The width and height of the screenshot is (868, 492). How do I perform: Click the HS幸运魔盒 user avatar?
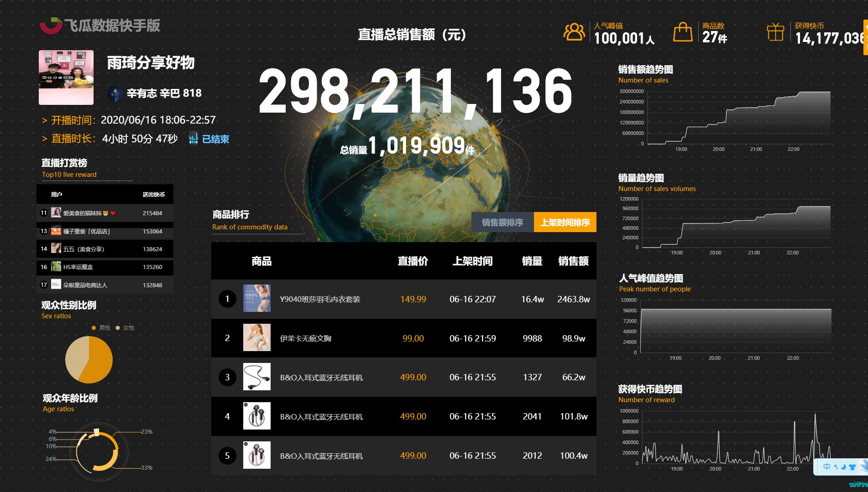(56, 267)
